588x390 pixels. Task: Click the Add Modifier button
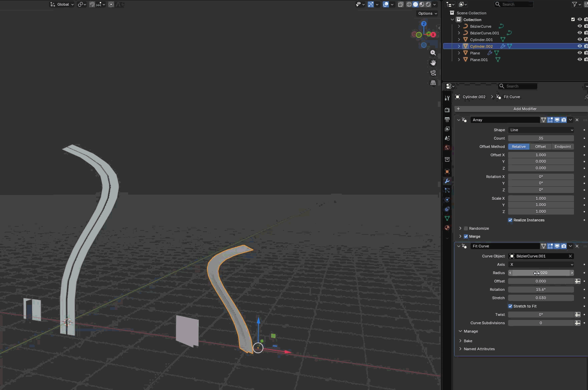coord(525,109)
